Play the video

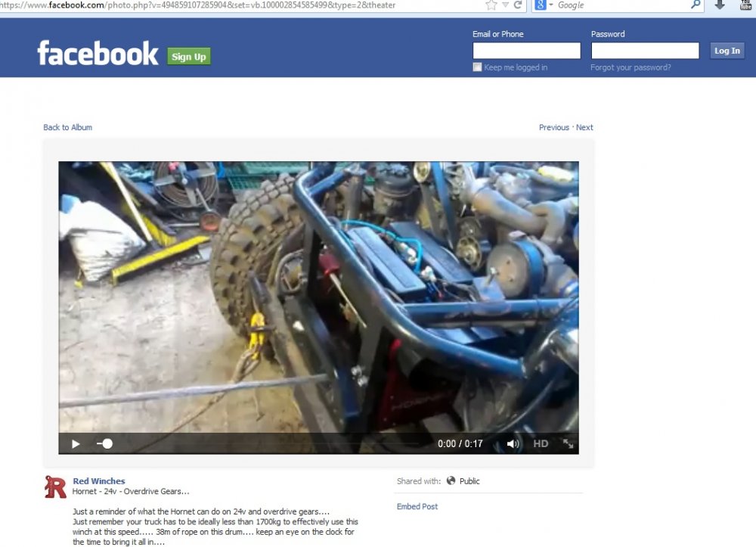click(x=75, y=443)
